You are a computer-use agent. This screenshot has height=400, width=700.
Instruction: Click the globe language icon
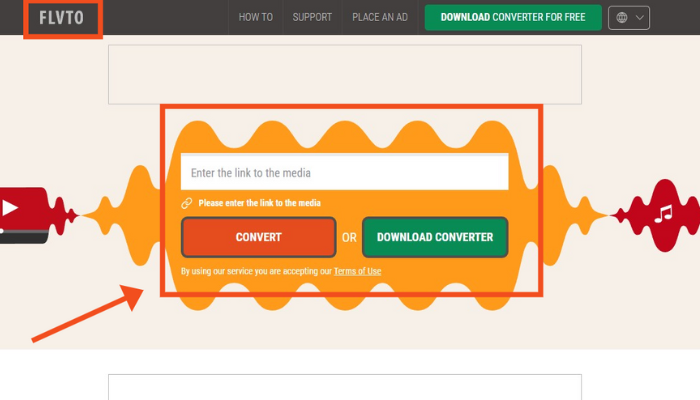621,17
